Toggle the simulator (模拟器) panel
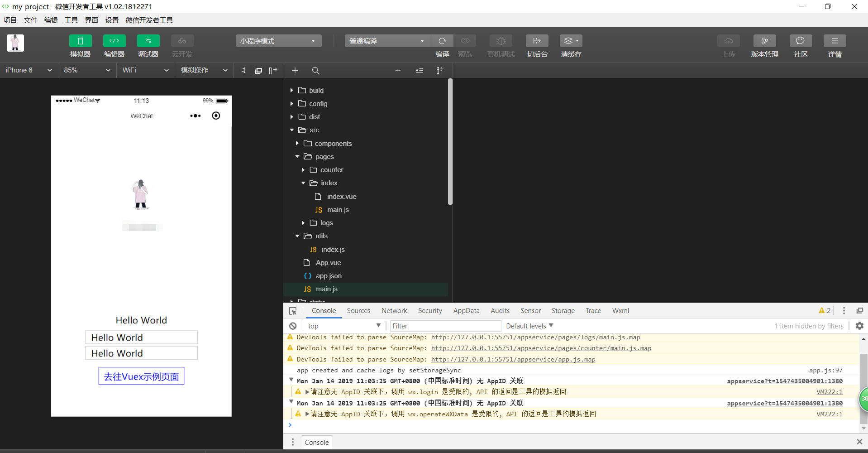 point(81,41)
